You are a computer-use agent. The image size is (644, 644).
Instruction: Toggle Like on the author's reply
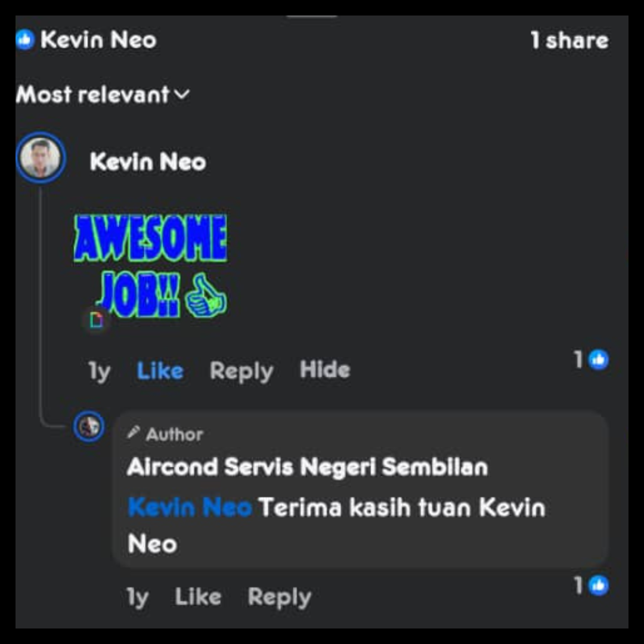click(x=198, y=596)
